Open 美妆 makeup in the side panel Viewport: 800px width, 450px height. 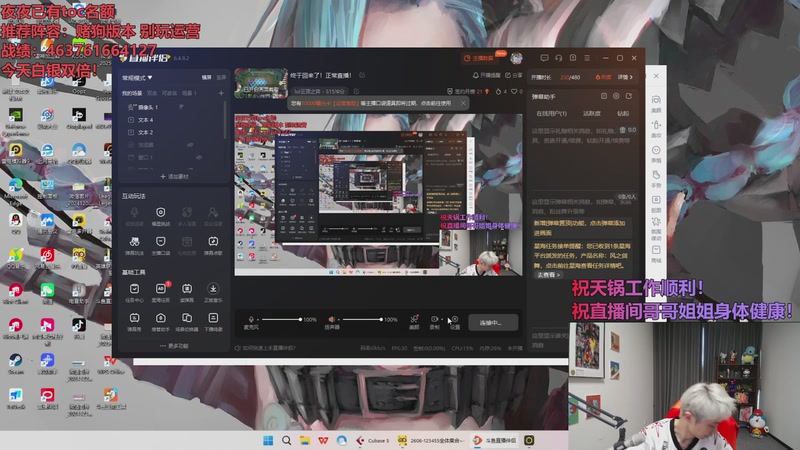click(x=656, y=129)
